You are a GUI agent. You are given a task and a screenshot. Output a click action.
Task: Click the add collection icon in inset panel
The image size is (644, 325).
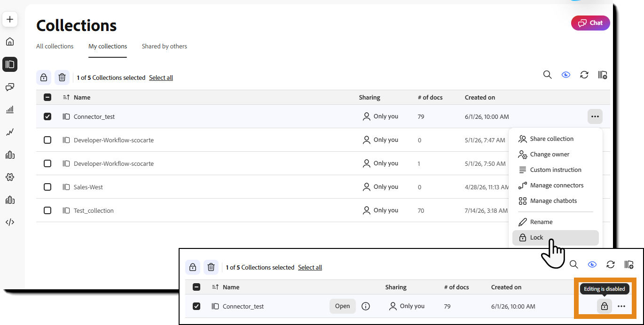pyautogui.click(x=629, y=264)
